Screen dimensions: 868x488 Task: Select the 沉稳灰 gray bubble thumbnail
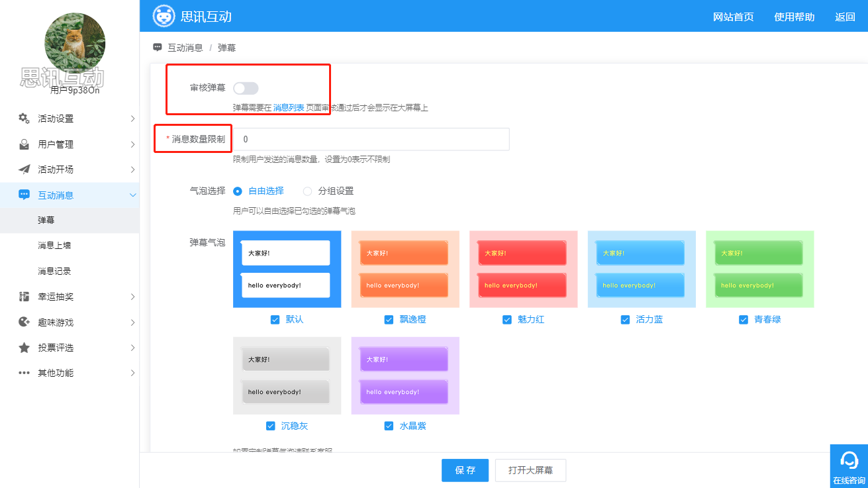pos(287,375)
